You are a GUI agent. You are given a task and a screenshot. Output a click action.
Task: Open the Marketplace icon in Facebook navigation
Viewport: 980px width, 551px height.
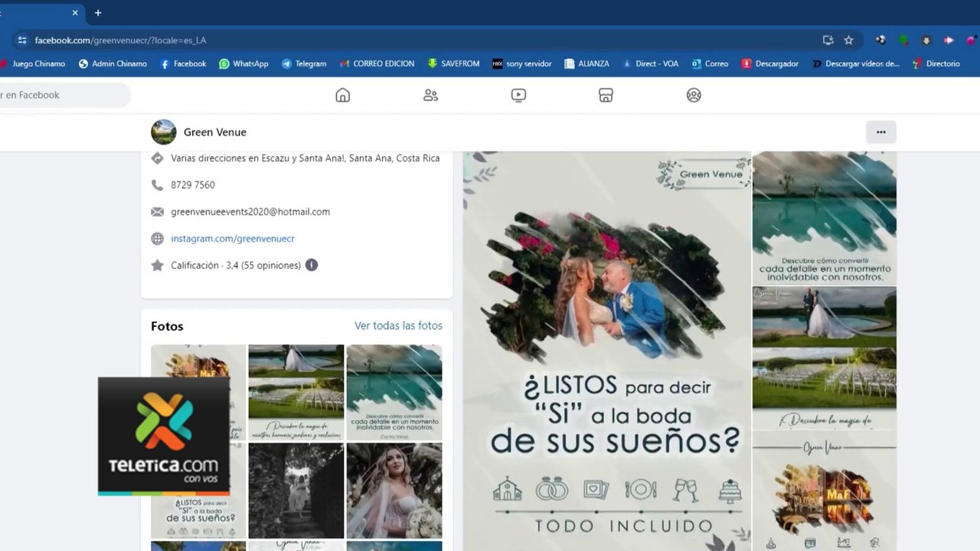(x=606, y=95)
